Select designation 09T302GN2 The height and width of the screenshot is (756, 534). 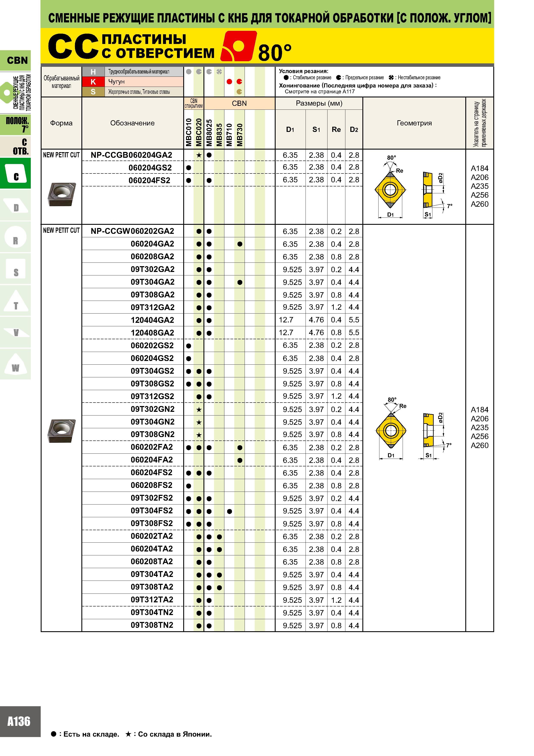[x=153, y=409]
